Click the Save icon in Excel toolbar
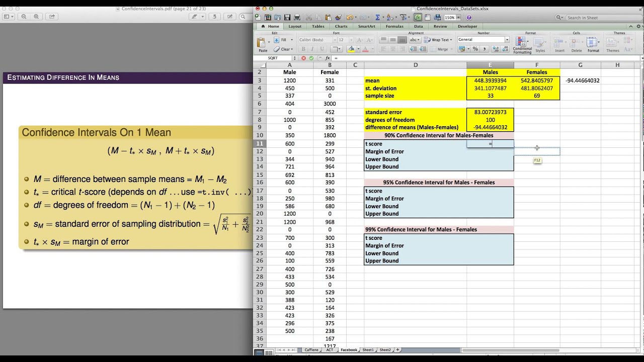644x362 pixels. [287, 17]
